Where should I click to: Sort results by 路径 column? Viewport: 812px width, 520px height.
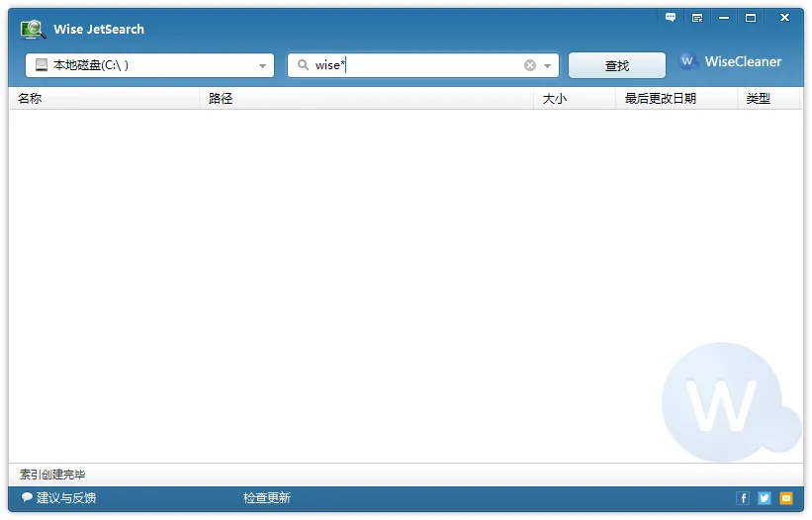[367, 98]
